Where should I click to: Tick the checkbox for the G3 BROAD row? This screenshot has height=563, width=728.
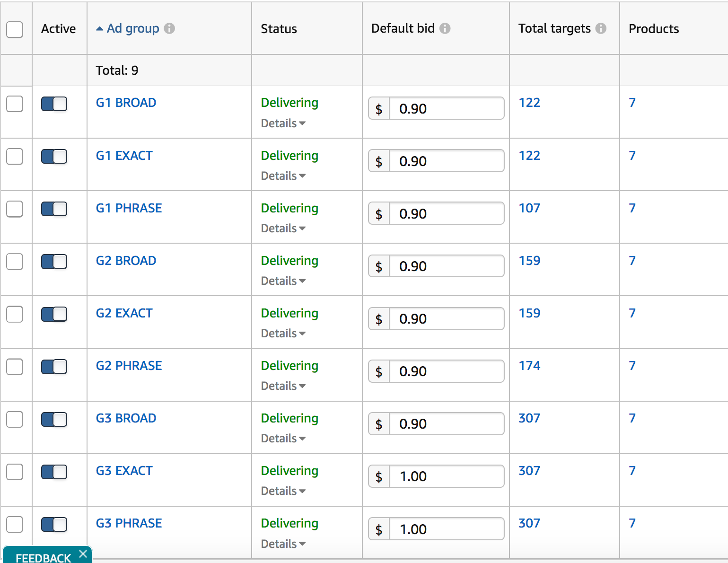(x=15, y=419)
